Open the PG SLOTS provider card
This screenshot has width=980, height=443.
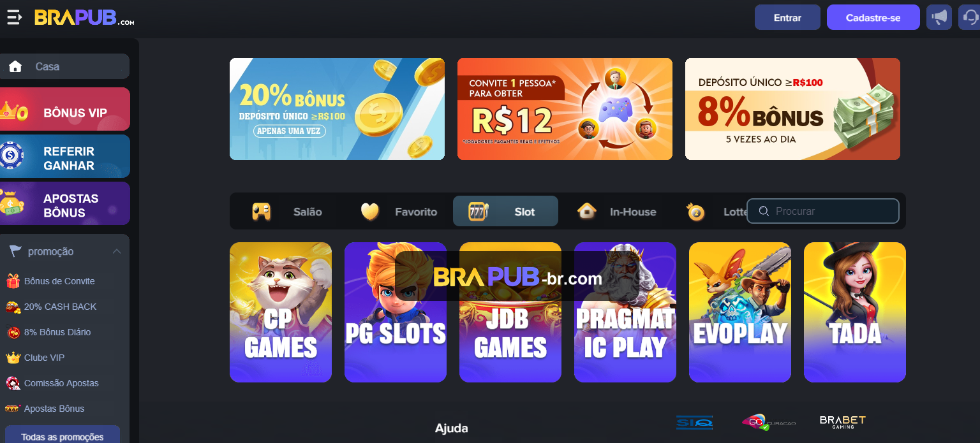pyautogui.click(x=396, y=312)
